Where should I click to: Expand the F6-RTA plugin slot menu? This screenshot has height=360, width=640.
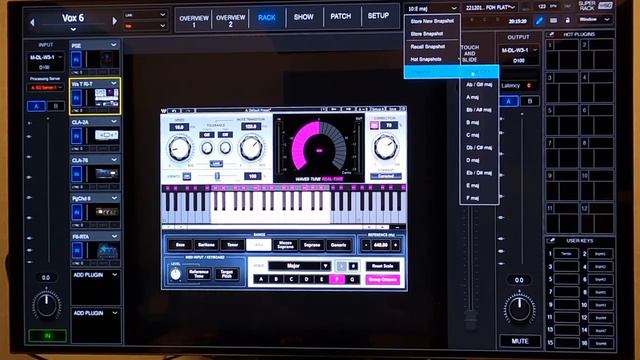[x=114, y=236]
